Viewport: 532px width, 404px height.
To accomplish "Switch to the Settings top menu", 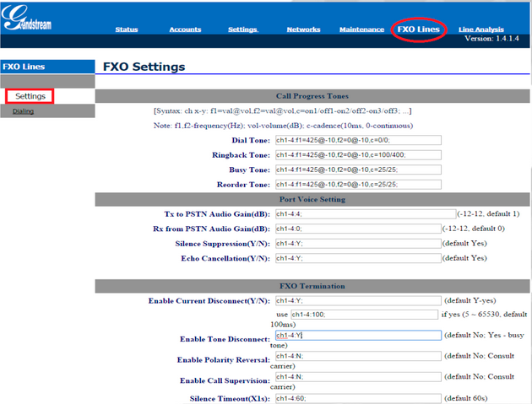I will tap(242, 30).
